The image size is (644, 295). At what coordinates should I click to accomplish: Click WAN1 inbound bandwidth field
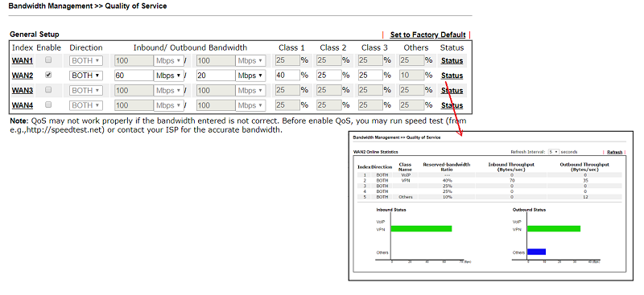coord(134,61)
